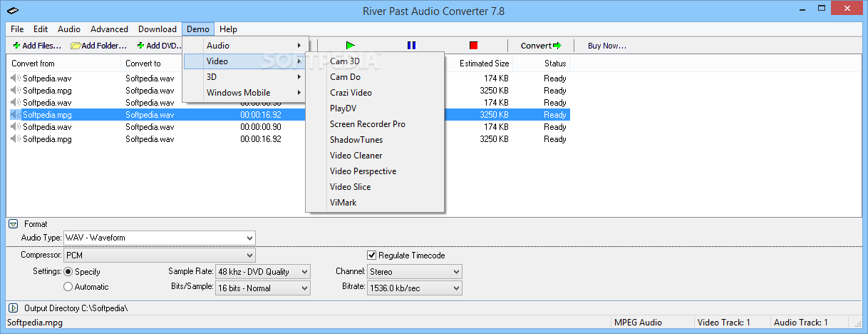Choose PlayDV from the submenu
This screenshot has width=868, height=334.
point(375,108)
